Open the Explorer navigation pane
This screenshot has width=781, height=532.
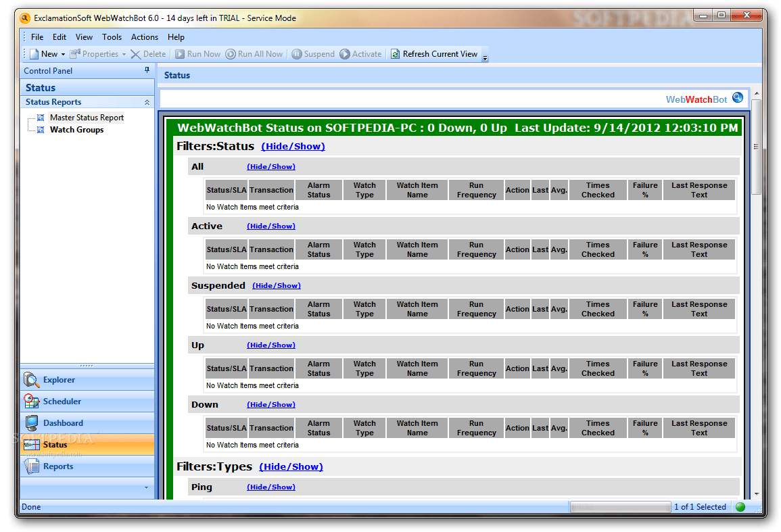(x=87, y=380)
